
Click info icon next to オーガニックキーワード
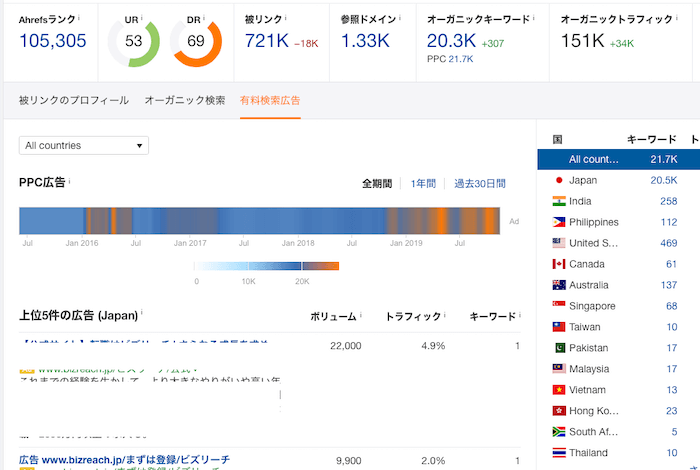(x=533, y=17)
